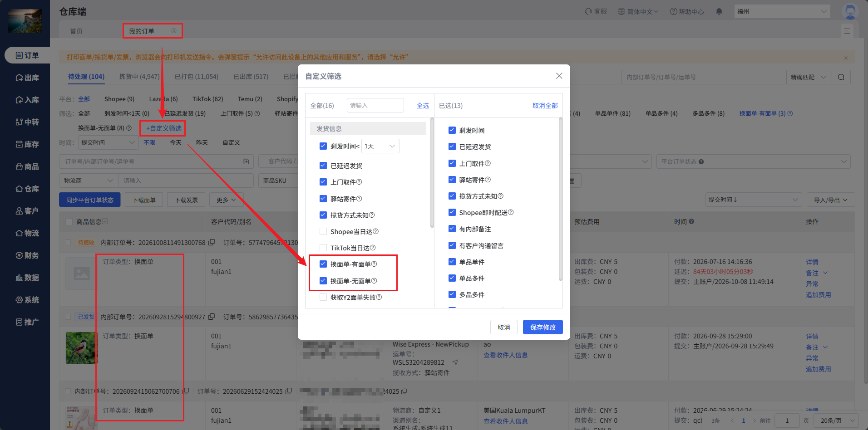868x430 pixels.
Task: Open the 数据 sidebar section
Action: pos(27,278)
